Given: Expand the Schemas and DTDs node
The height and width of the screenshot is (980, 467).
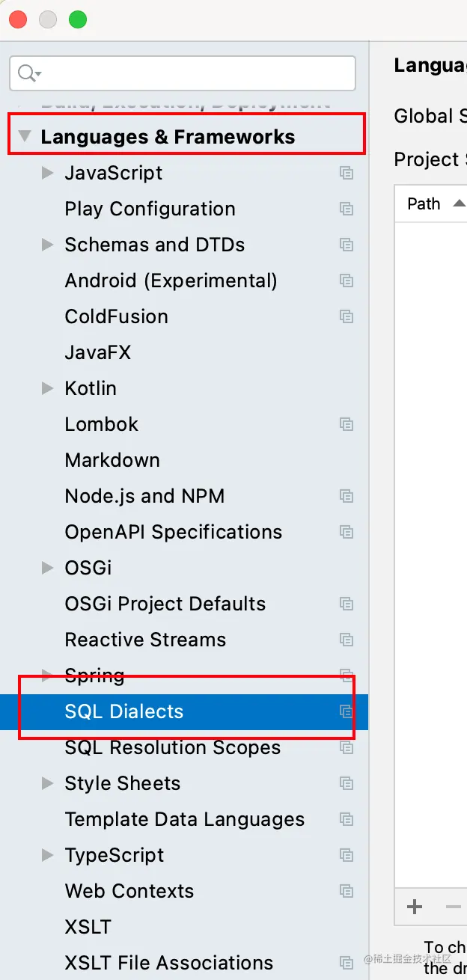Looking at the screenshot, I should tap(48, 245).
